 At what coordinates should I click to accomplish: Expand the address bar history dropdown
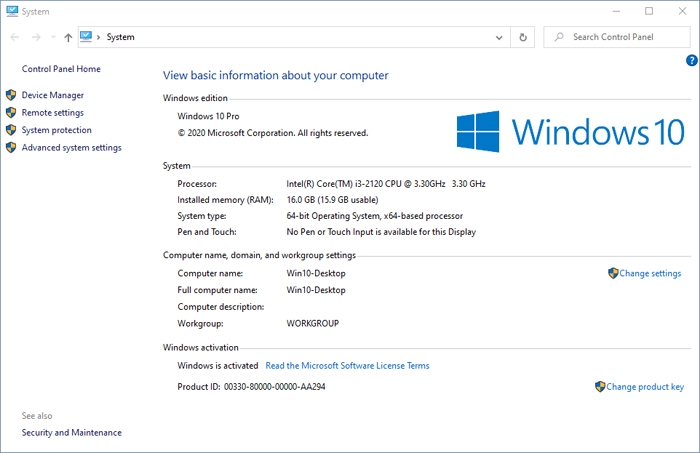[x=500, y=37]
